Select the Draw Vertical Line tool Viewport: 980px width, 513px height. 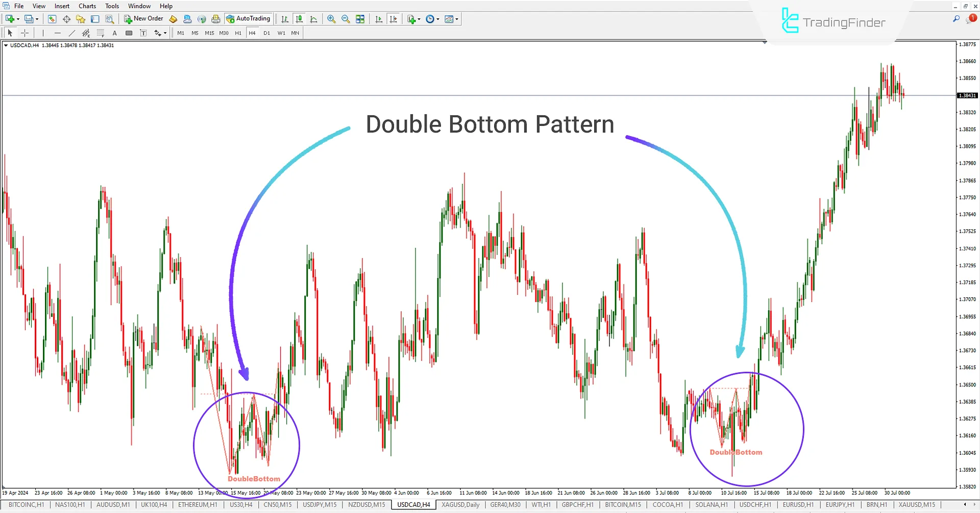(x=43, y=33)
